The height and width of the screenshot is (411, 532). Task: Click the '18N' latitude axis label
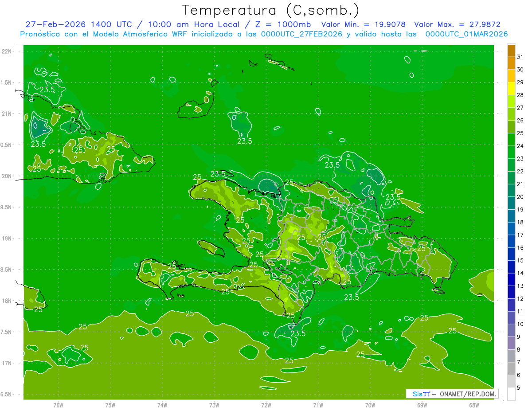7,301
